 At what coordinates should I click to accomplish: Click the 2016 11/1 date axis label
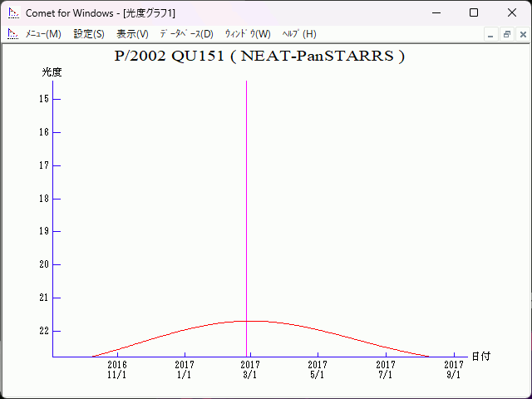[117, 369]
